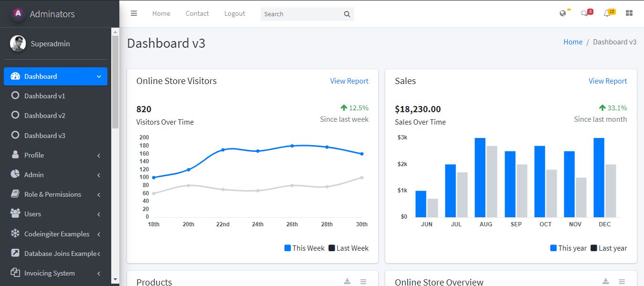Click the sidebar scrollbar down arrow

[x=115, y=279]
